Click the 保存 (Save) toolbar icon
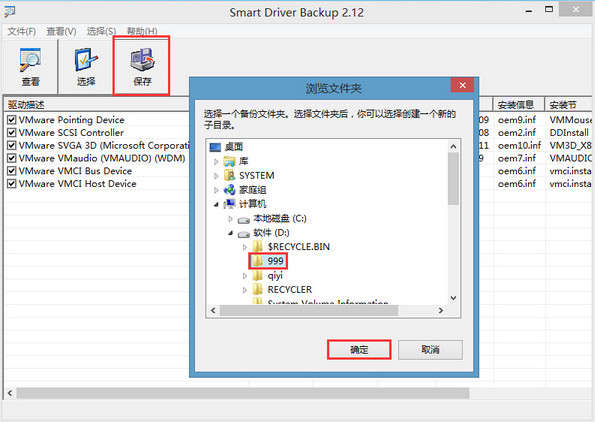Image resolution: width=595 pixels, height=422 pixels. point(142,66)
